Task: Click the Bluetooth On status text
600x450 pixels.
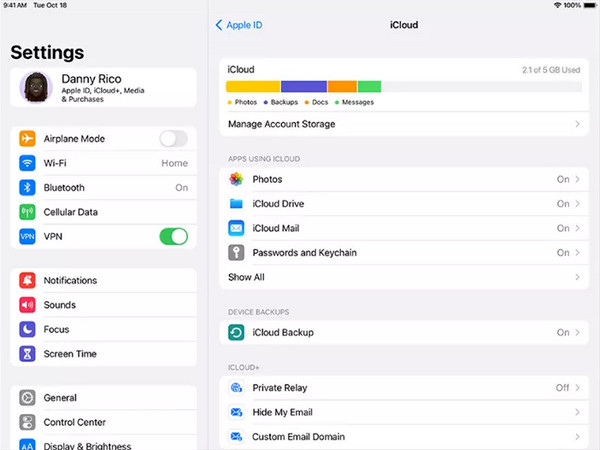Action: (x=182, y=188)
